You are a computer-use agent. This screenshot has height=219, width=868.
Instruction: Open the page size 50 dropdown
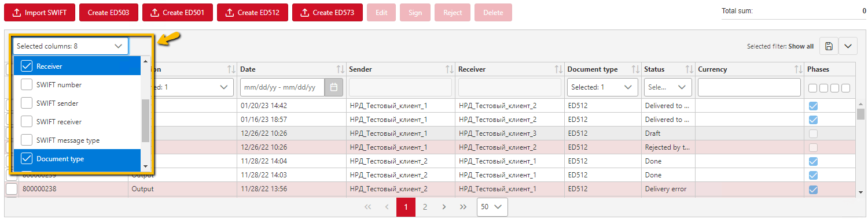click(492, 206)
